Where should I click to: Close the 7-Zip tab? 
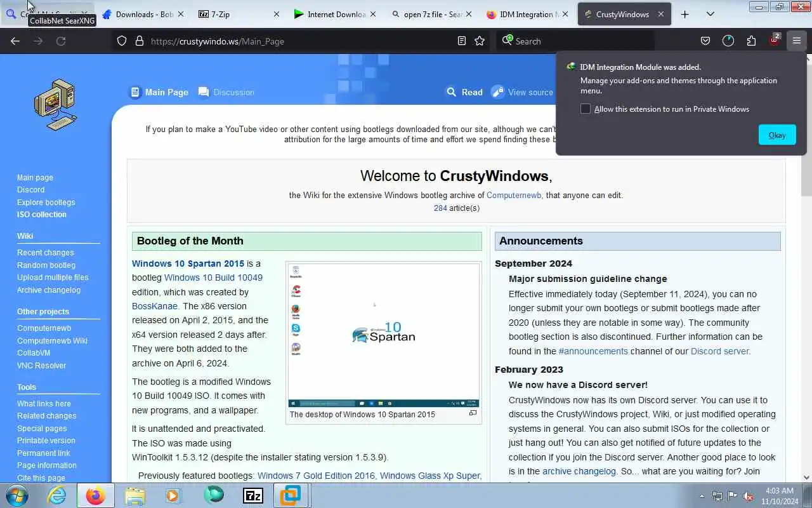pyautogui.click(x=276, y=14)
